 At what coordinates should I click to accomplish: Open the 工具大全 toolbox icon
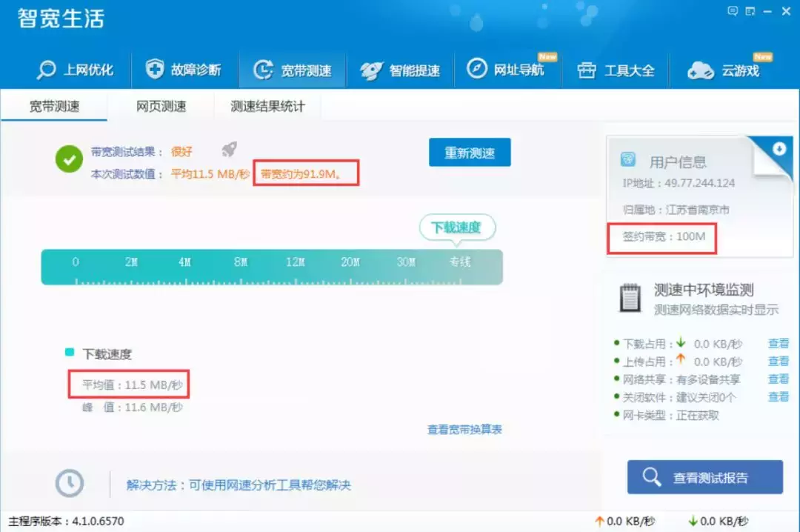586,70
